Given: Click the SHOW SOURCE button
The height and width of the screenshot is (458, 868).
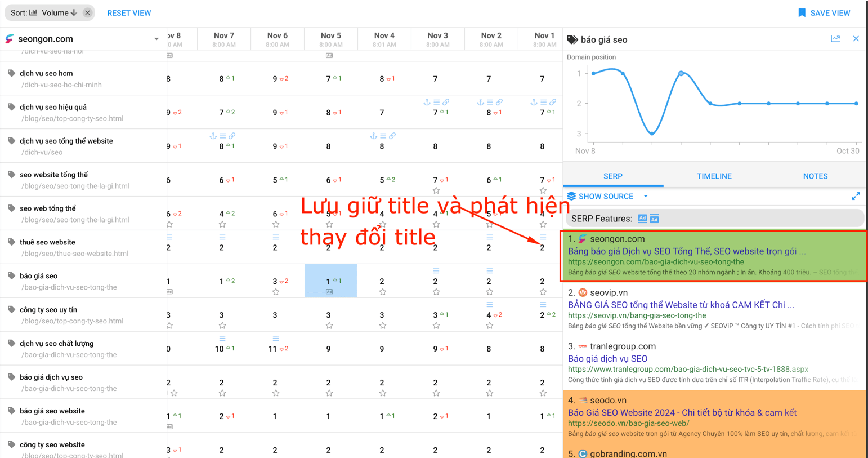Looking at the screenshot, I should click(600, 196).
